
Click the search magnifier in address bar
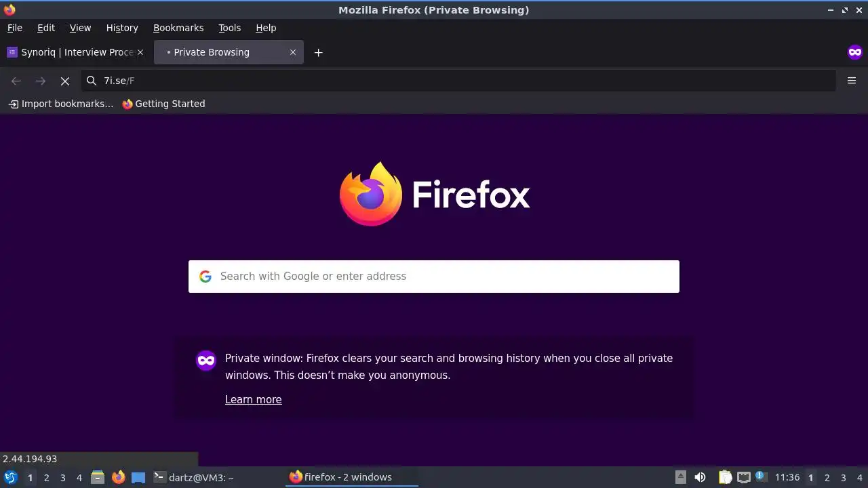(x=92, y=81)
